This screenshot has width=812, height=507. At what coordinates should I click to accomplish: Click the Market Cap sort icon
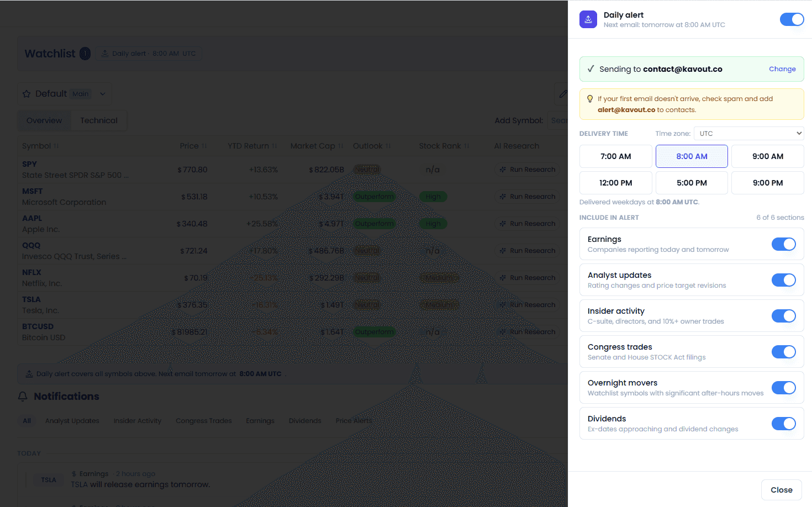[341, 146]
